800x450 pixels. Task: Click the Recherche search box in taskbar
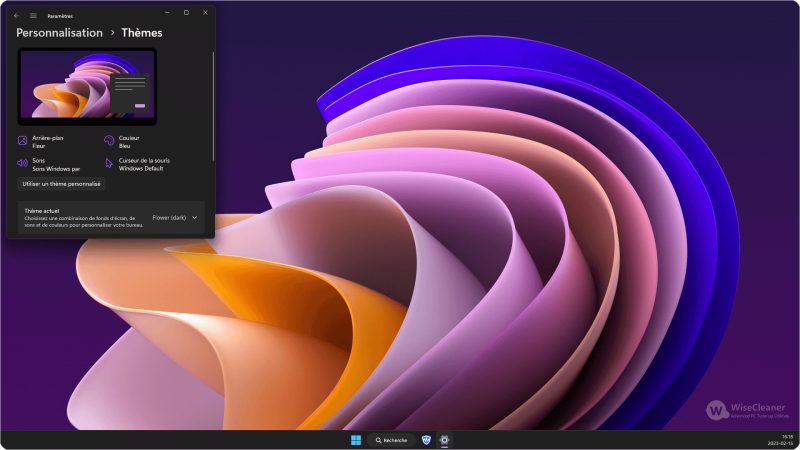click(x=390, y=440)
